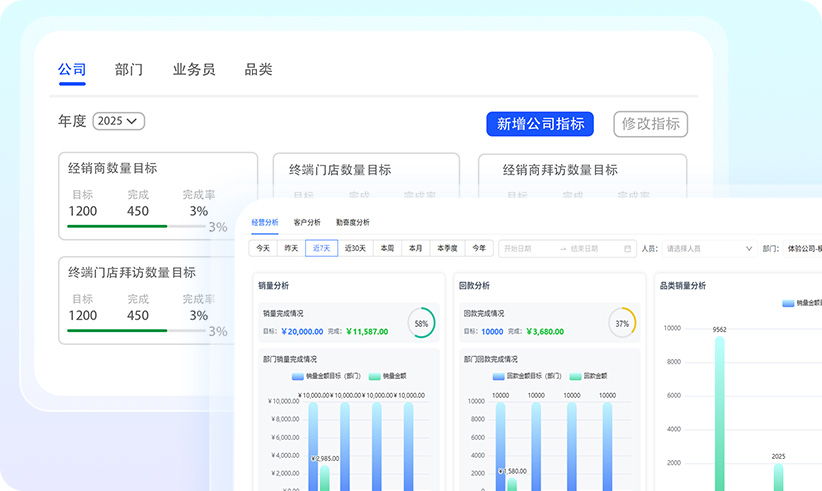The width and height of the screenshot is (822, 491).
Task: Toggle the 销量金额 legend swatch in 销量分析
Action: (x=374, y=376)
